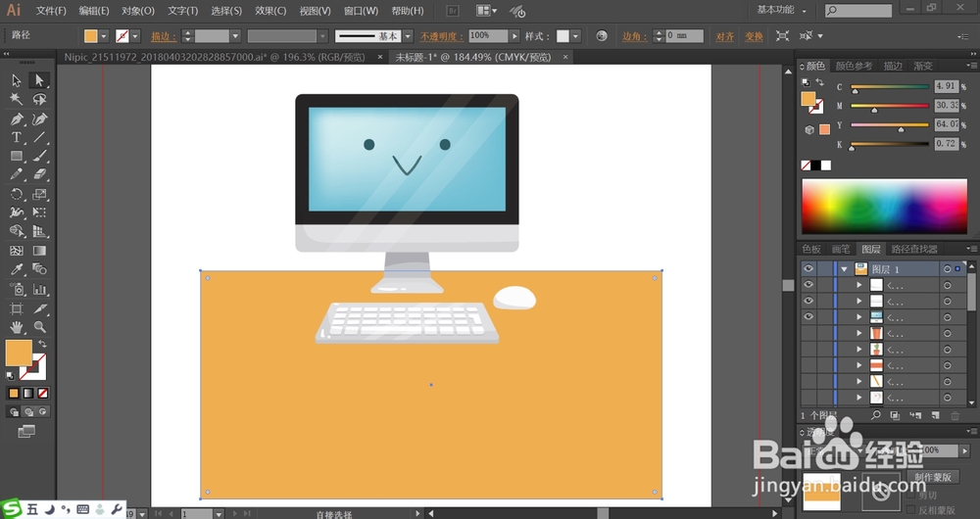Click the 变换 link
980x519 pixels.
(x=754, y=36)
